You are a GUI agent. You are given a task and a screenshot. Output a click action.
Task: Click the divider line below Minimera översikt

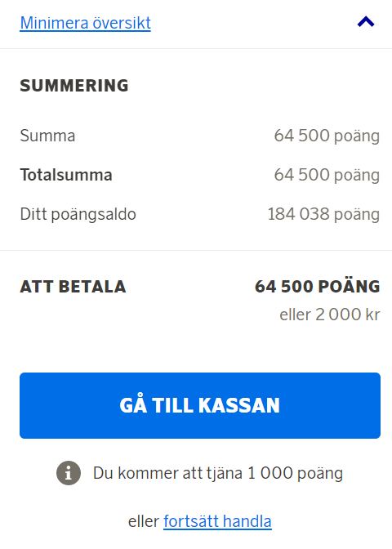(x=196, y=48)
